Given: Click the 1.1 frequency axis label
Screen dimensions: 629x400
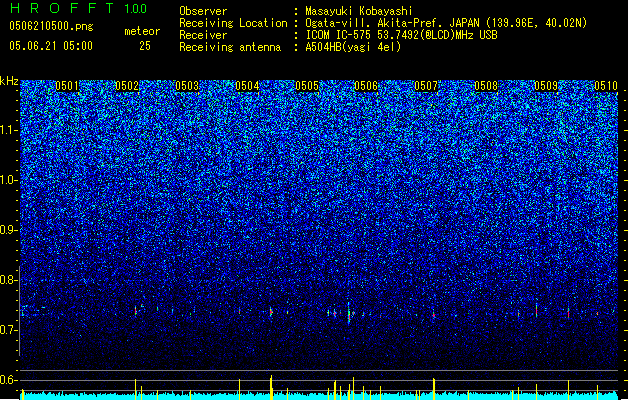Looking at the screenshot, I should point(9,130).
